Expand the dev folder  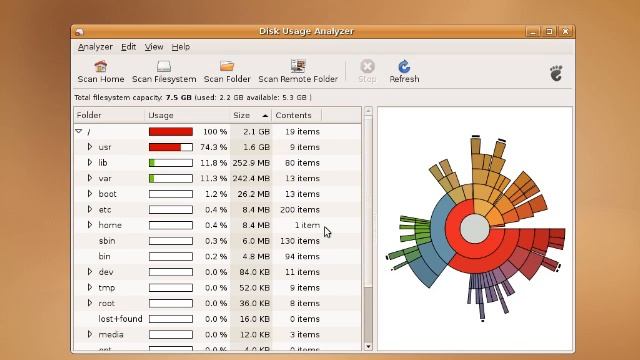[x=90, y=272]
